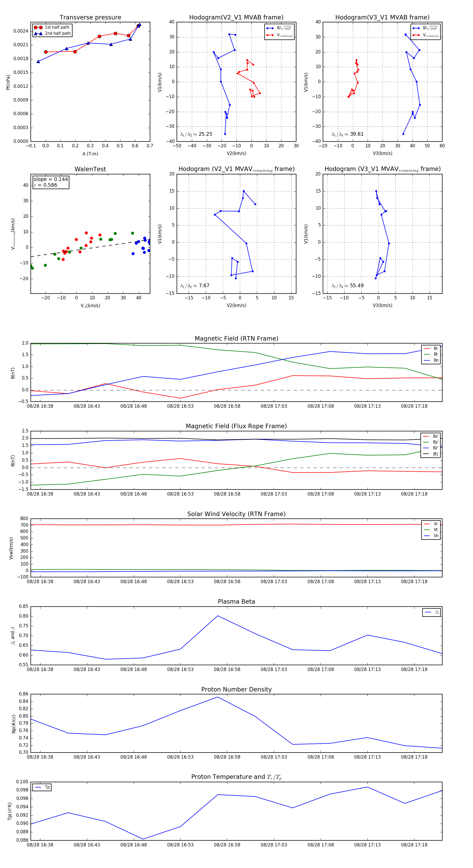This screenshot has width=473, height=868.
Task: Click the "βp and β" y-axis label
Action: (13, 636)
